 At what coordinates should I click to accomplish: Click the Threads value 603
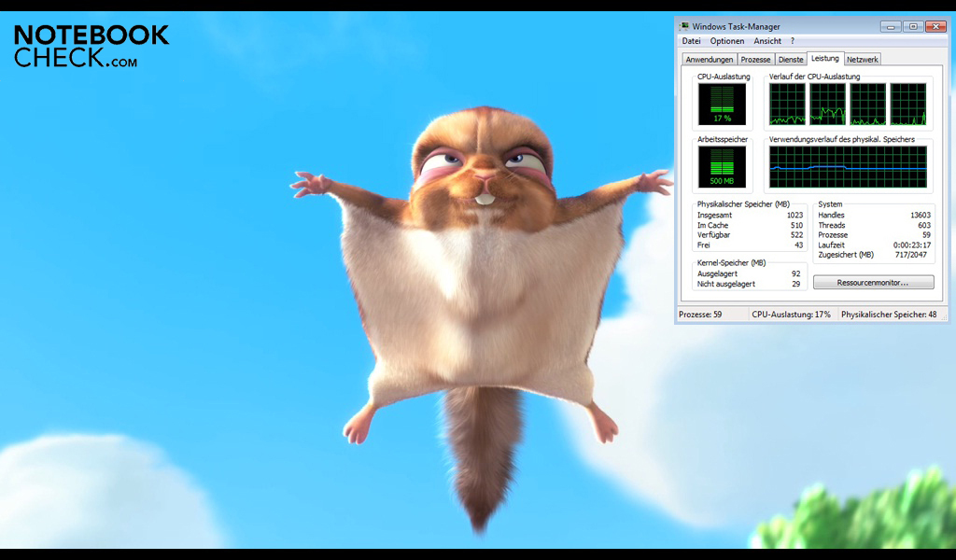tap(924, 226)
